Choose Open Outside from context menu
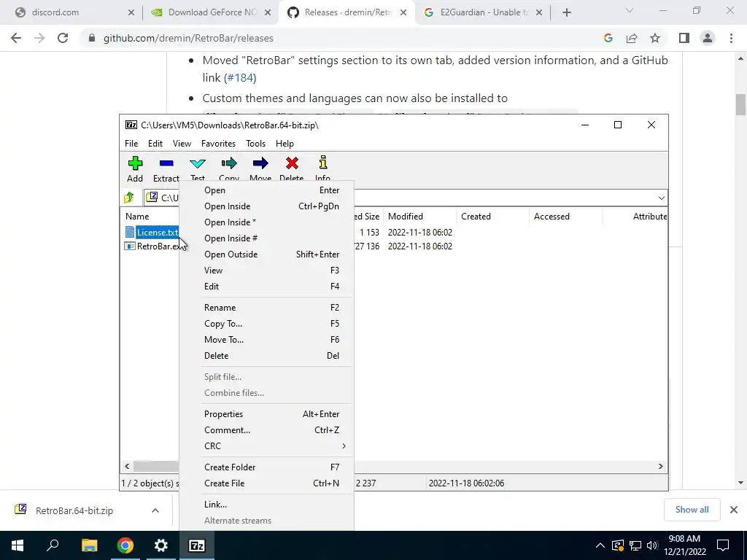This screenshot has height=560, width=747. 272,254
